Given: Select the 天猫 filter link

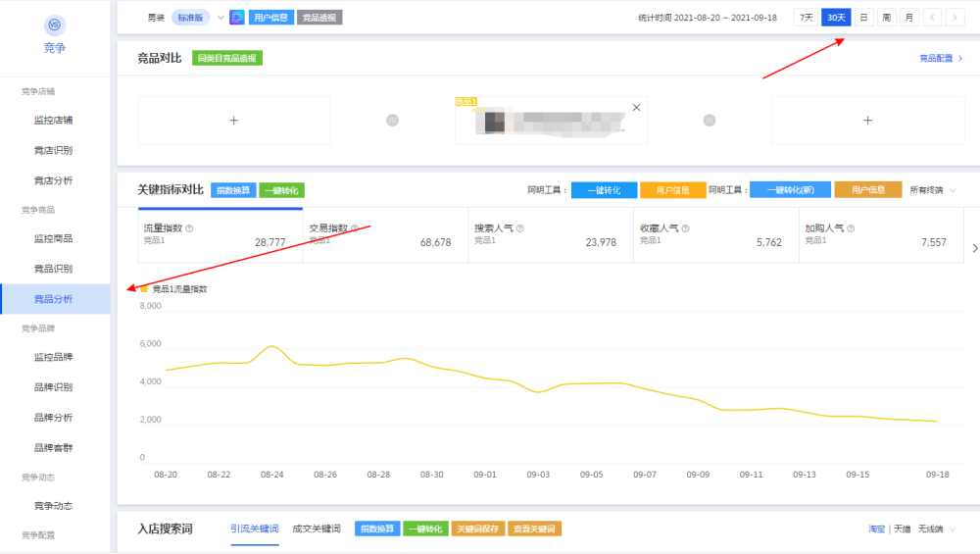Looking at the screenshot, I should pyautogui.click(x=902, y=529).
